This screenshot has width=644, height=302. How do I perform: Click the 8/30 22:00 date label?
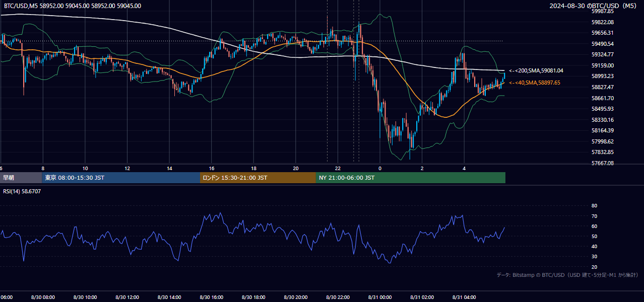coord(338,297)
